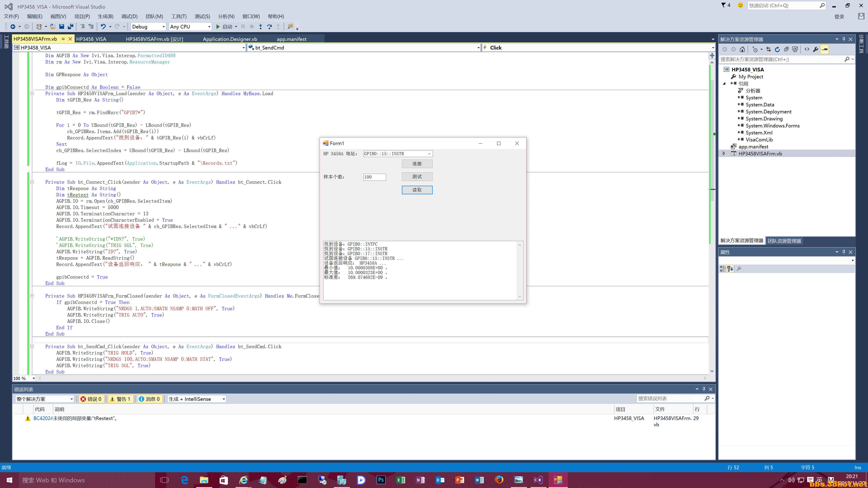Viewport: 868px width, 488px height.
Task: Open Properties via the wrench icon
Action: click(x=816, y=49)
